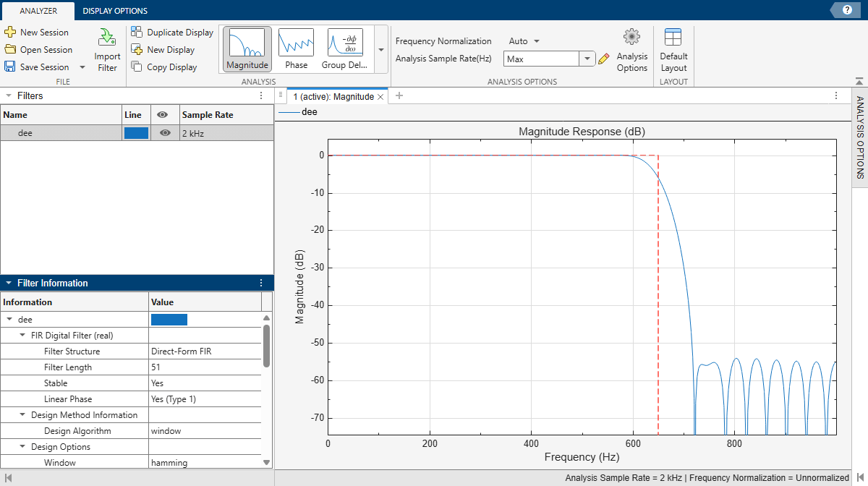
Task: Create a New Display
Action: point(163,50)
